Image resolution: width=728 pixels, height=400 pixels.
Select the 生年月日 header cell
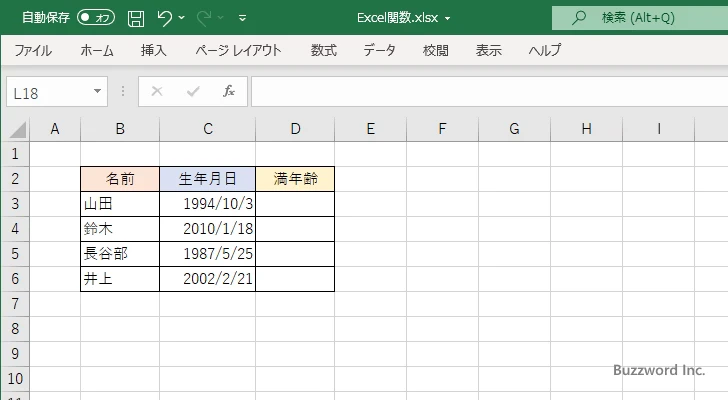208,179
